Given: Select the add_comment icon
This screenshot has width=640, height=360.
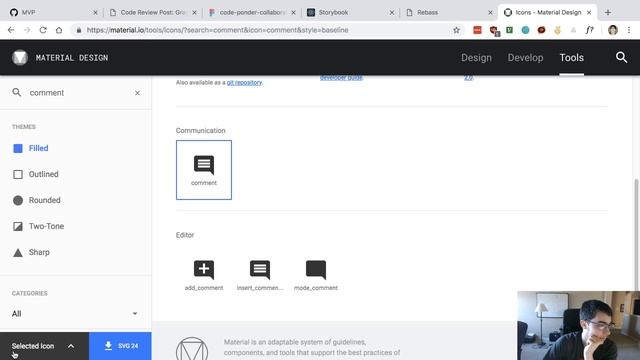Looking at the screenshot, I should (x=204, y=275).
